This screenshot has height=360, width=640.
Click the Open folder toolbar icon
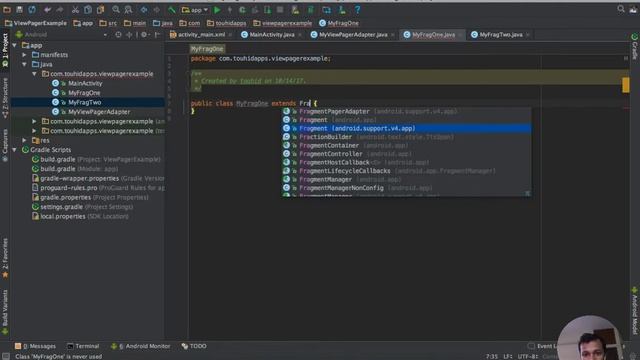coord(7,9)
